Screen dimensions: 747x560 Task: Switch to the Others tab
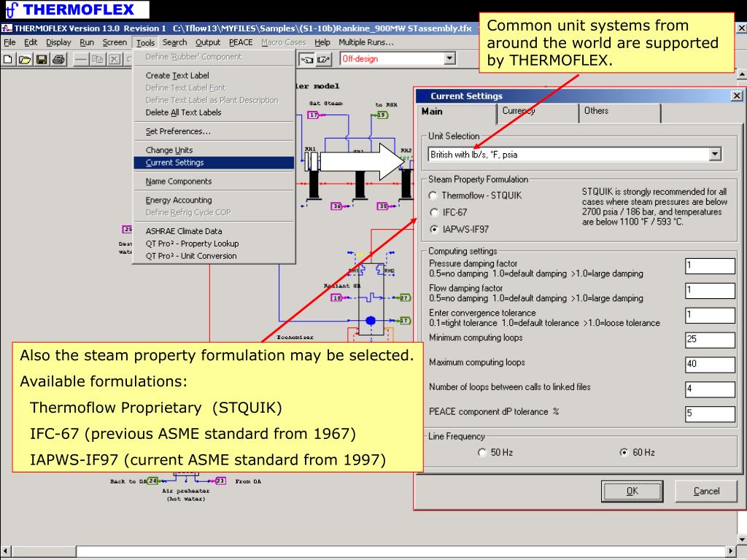coord(620,112)
